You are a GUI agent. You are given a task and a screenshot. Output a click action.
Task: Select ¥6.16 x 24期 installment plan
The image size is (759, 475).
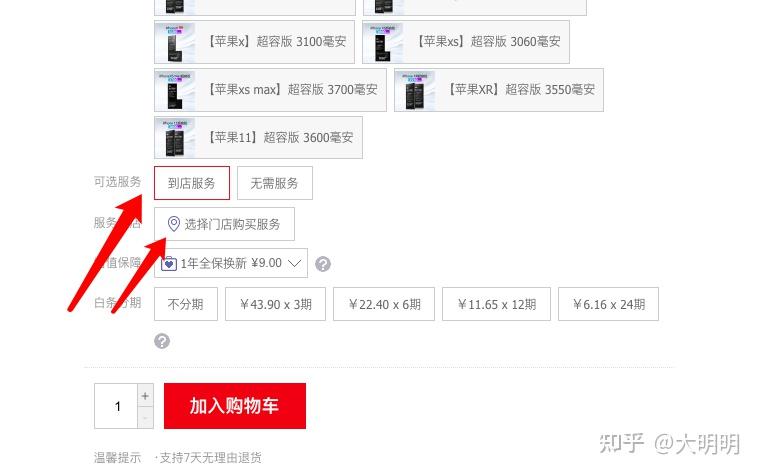pos(608,304)
